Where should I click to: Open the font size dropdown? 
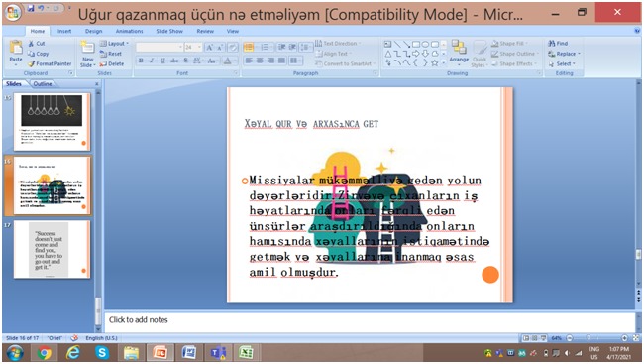(199, 47)
